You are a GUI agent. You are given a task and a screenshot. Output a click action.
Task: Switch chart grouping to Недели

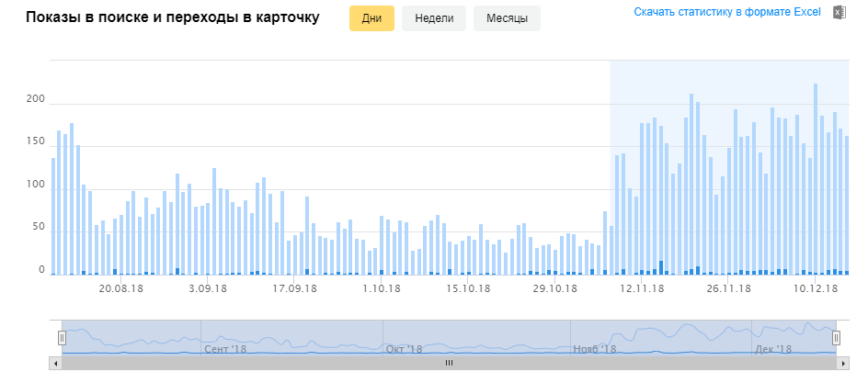pos(434,18)
